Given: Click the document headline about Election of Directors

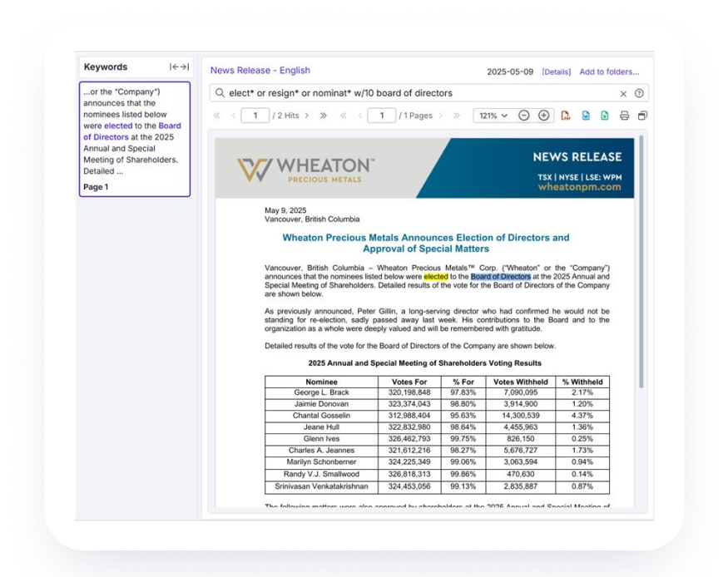Looking at the screenshot, I should point(426,243).
